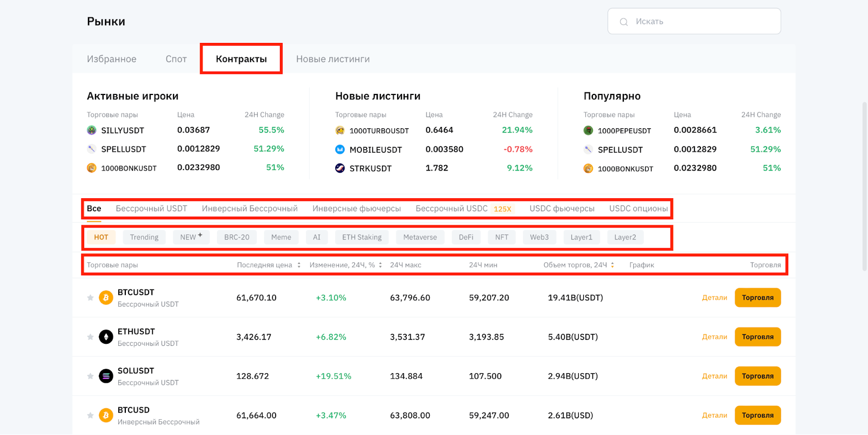The width and height of the screenshot is (868, 435).
Task: Choose the Metaverse category chip
Action: pyautogui.click(x=420, y=237)
